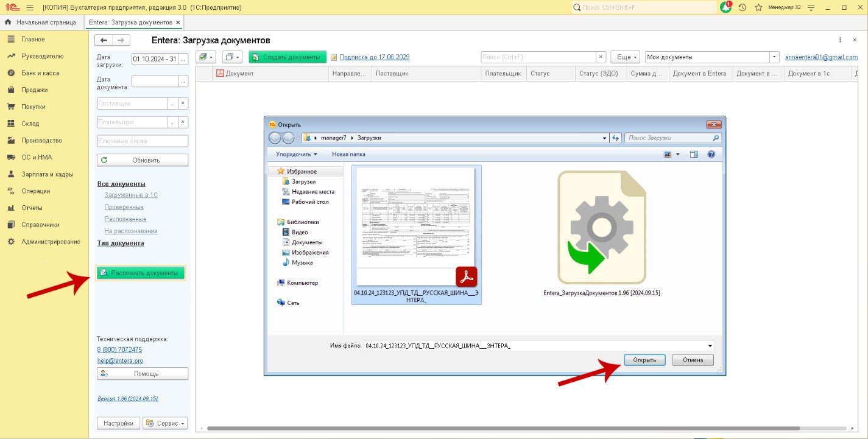
Task: Open favorites star in title bar
Action: click(758, 7)
